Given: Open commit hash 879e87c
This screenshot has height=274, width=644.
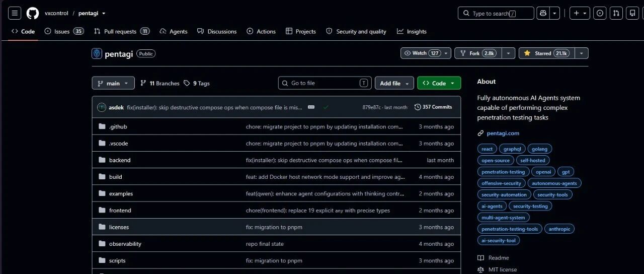Looking at the screenshot, I should click(x=372, y=107).
